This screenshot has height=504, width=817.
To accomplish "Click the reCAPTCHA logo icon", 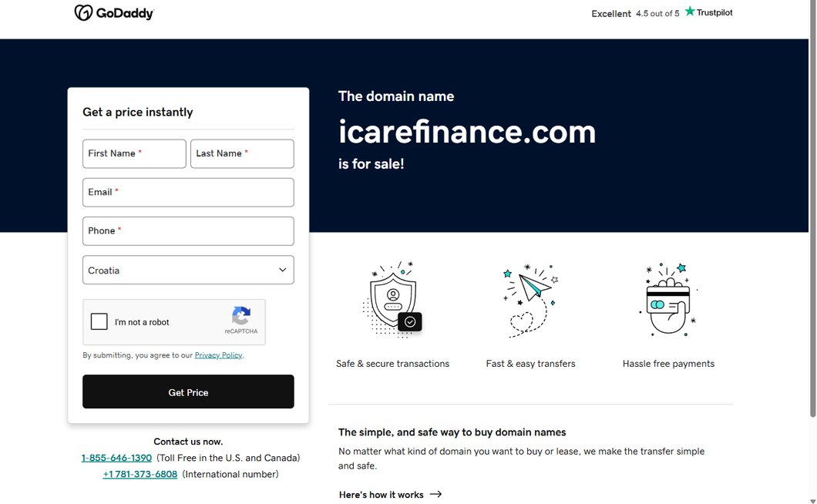I will coord(240,316).
